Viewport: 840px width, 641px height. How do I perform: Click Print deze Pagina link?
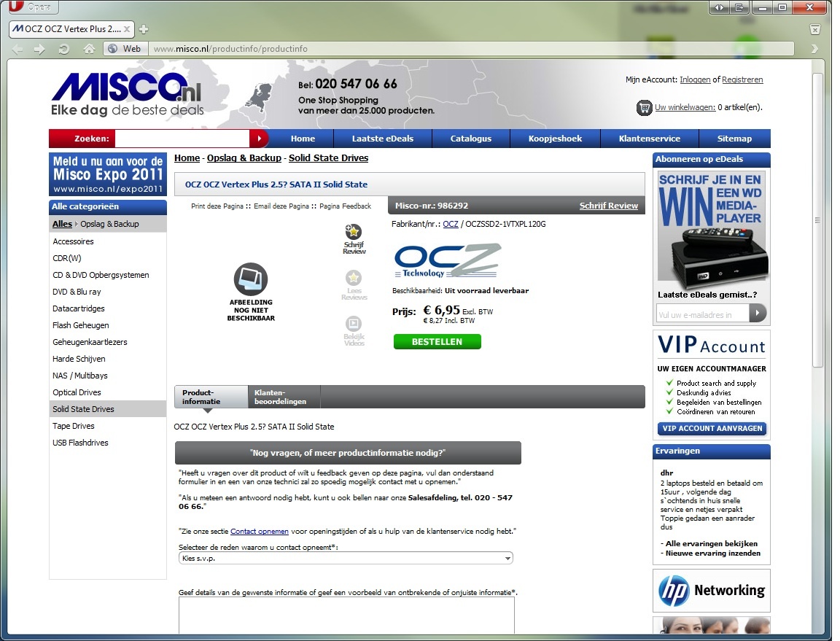pyautogui.click(x=217, y=206)
